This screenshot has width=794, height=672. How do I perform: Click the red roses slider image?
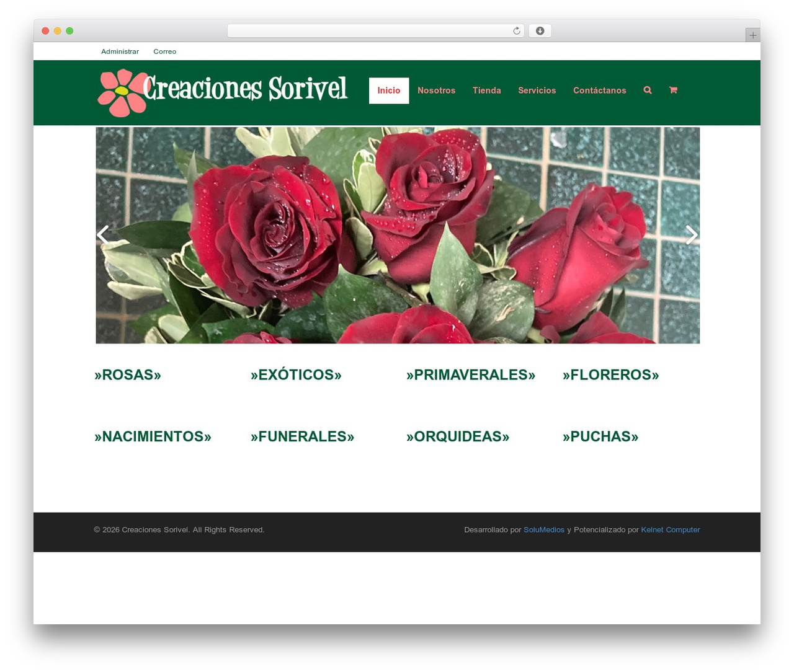pyautogui.click(x=398, y=235)
